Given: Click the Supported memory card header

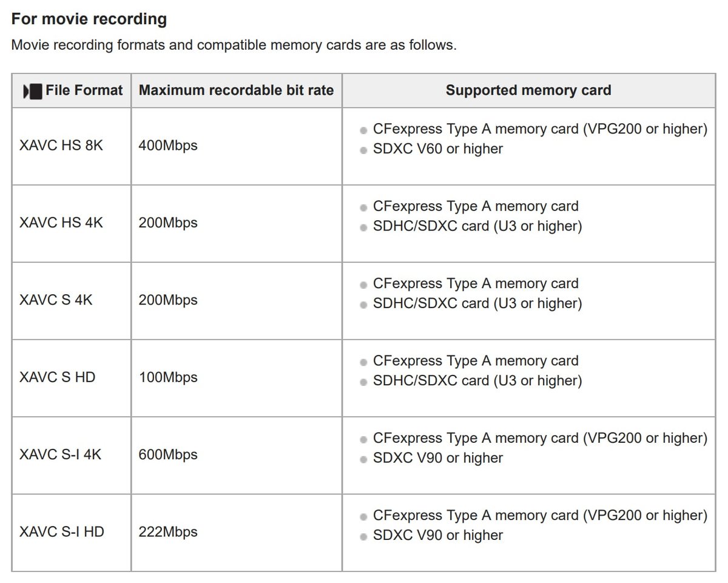Looking at the screenshot, I should 528,91.
